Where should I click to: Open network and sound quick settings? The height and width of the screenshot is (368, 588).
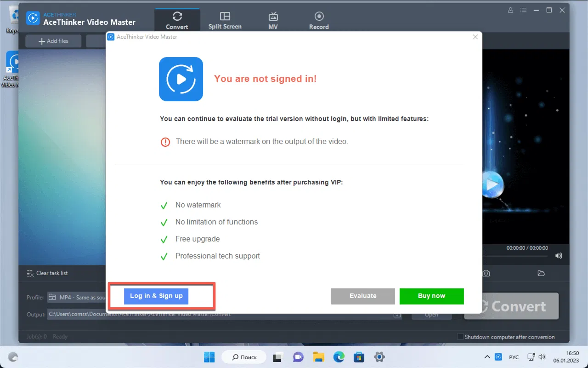coord(537,357)
